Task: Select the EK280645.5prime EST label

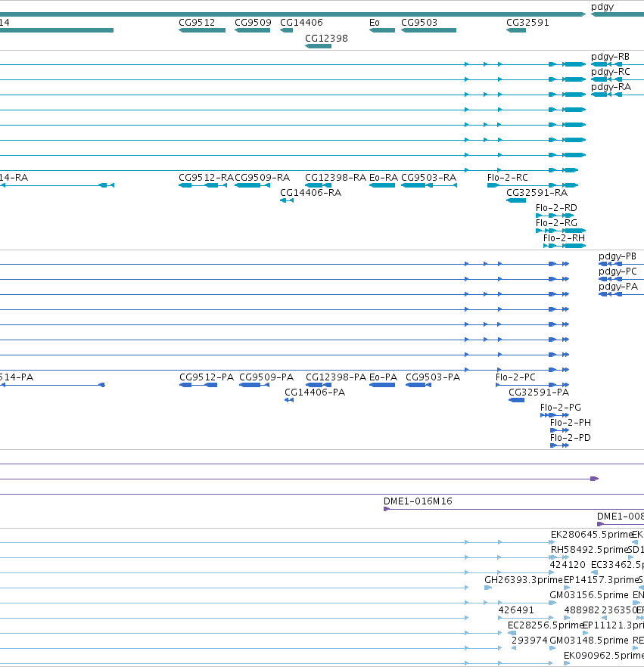Action: [x=591, y=535]
